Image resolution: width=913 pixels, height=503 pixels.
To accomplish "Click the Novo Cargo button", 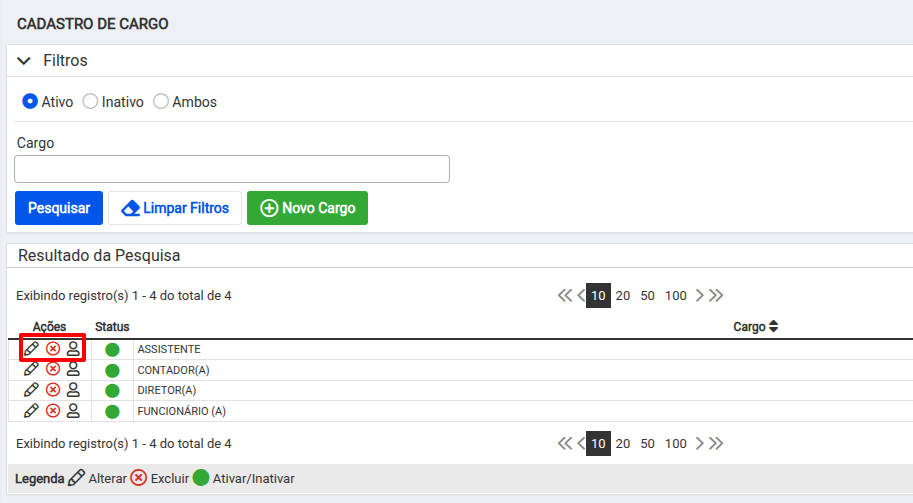I will pyautogui.click(x=307, y=208).
